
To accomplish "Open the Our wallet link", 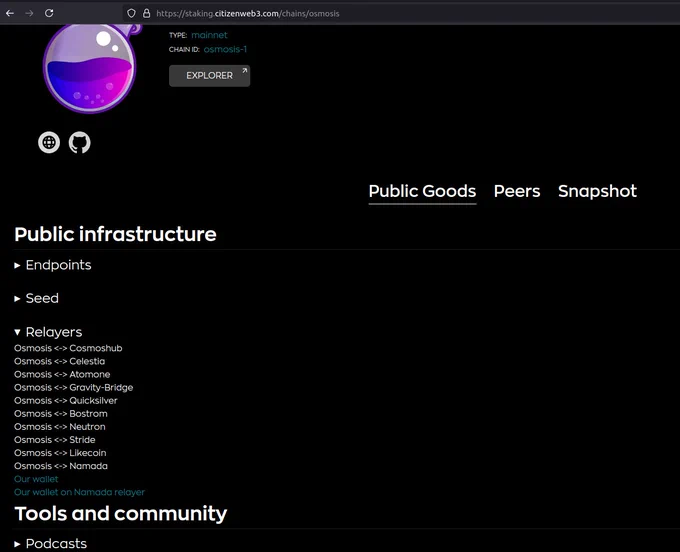I will tap(36, 479).
